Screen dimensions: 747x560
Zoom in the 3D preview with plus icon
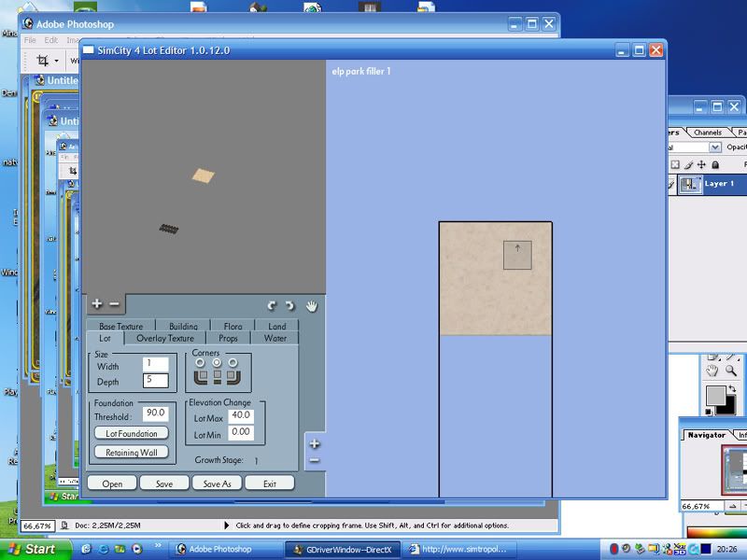97,303
